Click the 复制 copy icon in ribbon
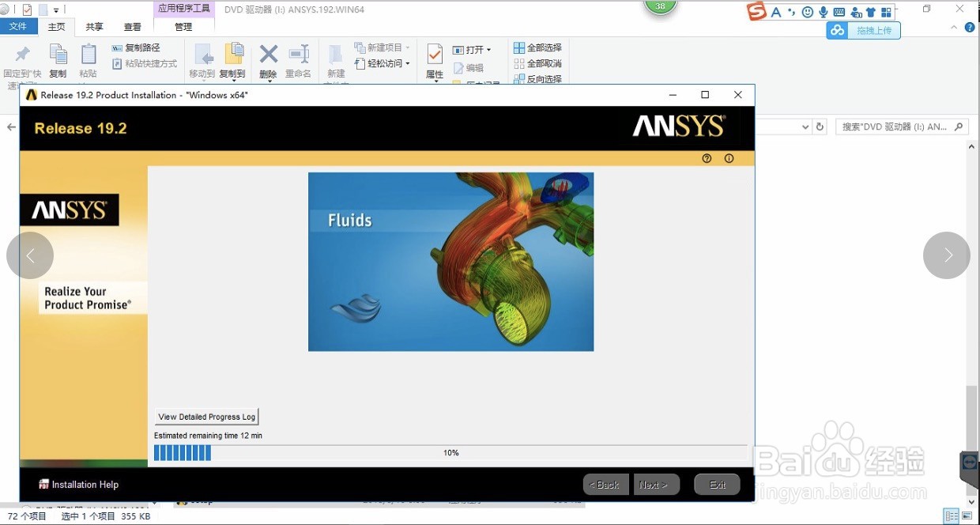 click(58, 54)
